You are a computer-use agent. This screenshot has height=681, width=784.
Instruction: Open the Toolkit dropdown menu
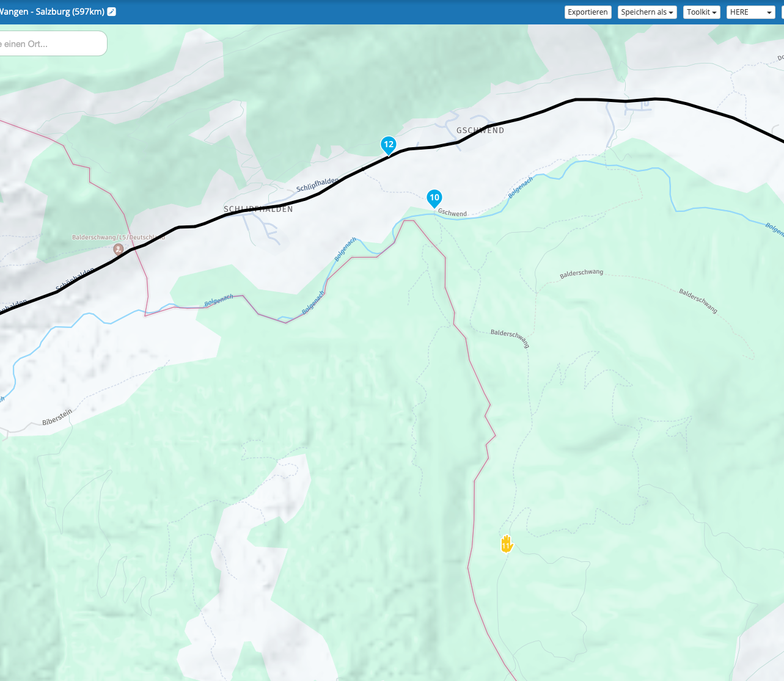click(702, 12)
